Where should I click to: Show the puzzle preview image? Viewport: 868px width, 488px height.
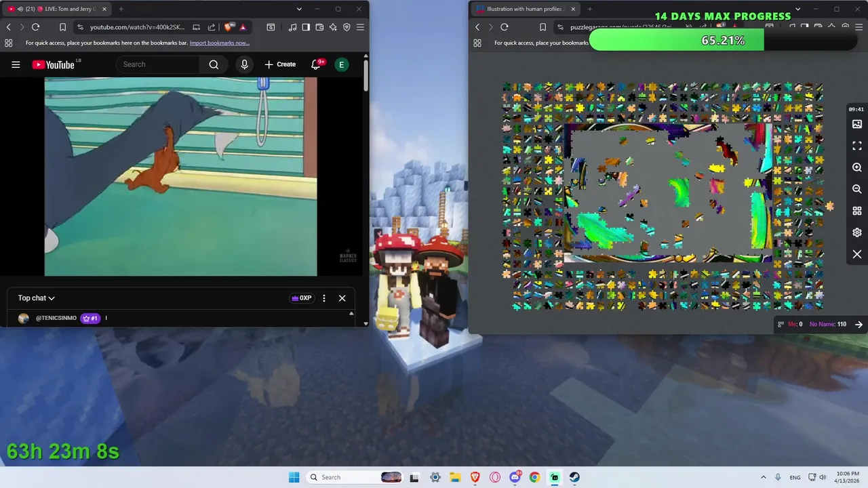(857, 124)
